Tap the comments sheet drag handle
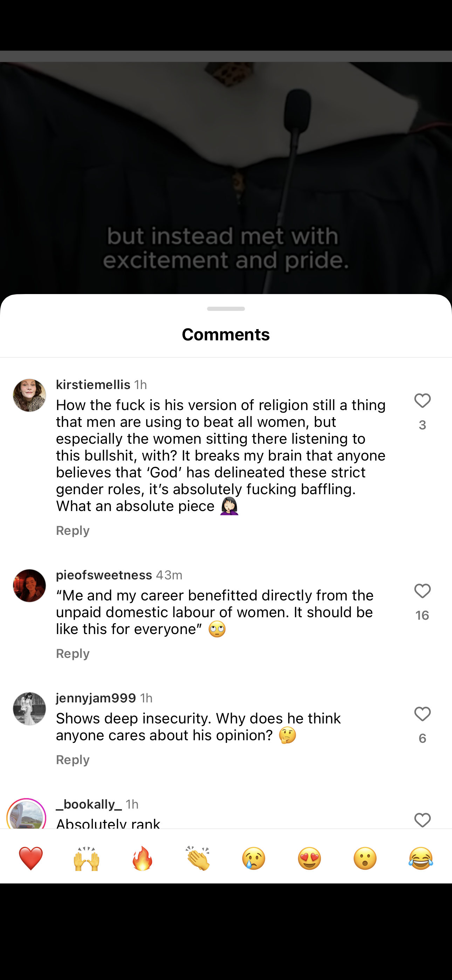Screen dimensions: 452x980 point(226,309)
